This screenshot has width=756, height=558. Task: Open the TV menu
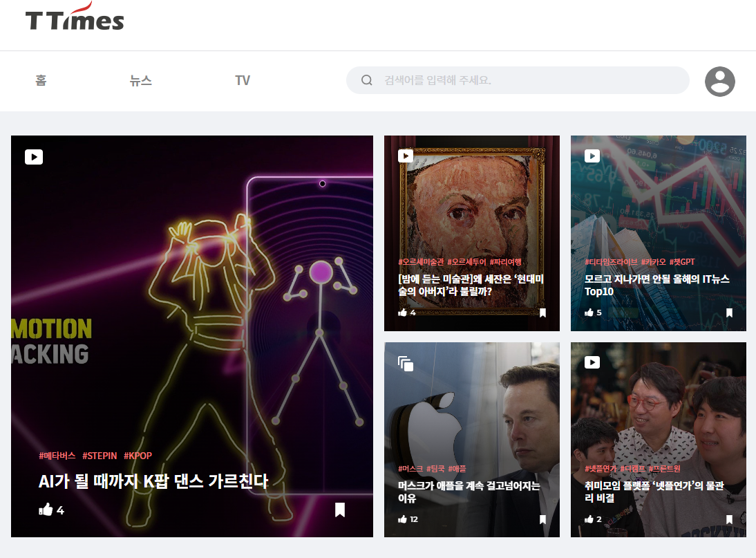pos(243,80)
